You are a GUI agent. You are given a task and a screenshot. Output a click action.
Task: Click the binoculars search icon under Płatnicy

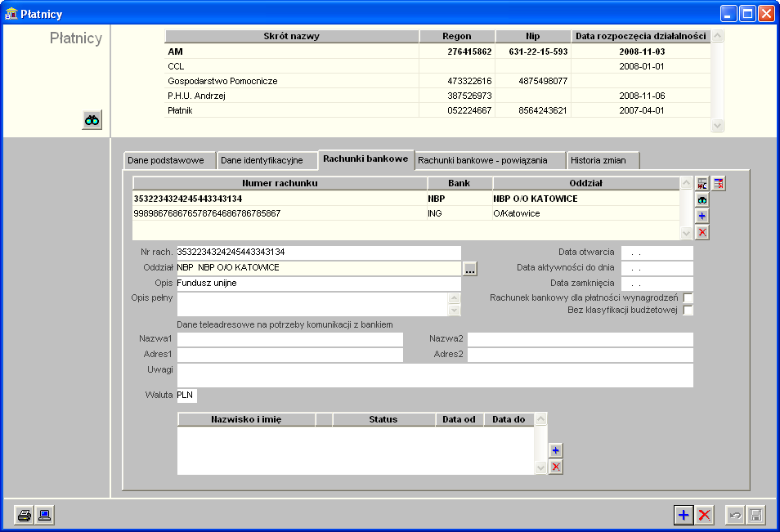[x=92, y=120]
